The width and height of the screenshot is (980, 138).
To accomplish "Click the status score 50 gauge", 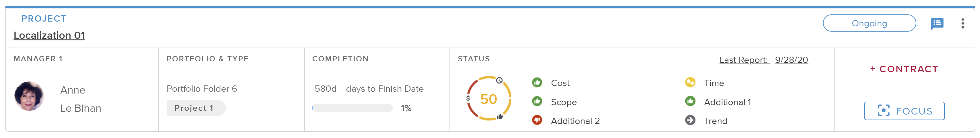I will pyautogui.click(x=488, y=99).
